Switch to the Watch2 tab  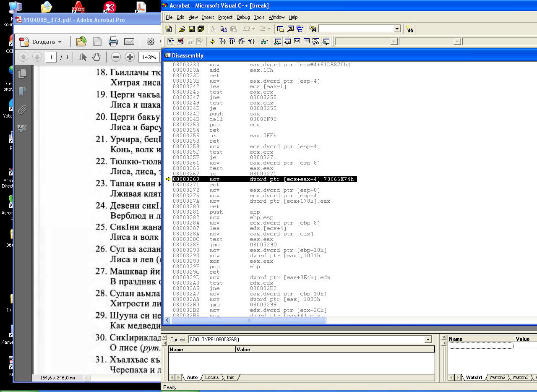tap(497, 377)
